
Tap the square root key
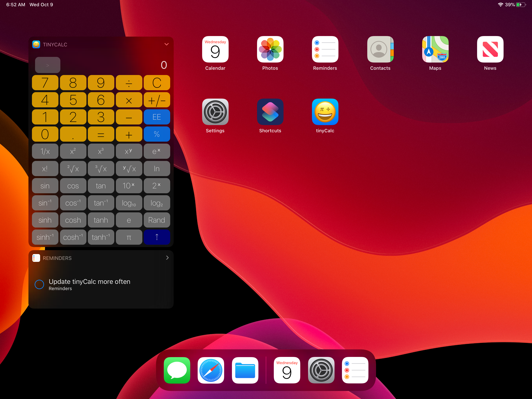pyautogui.click(x=73, y=169)
